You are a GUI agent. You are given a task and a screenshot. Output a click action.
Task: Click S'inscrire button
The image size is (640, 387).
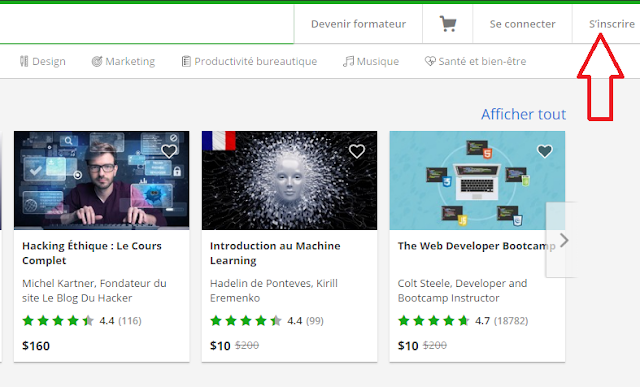pyautogui.click(x=612, y=24)
